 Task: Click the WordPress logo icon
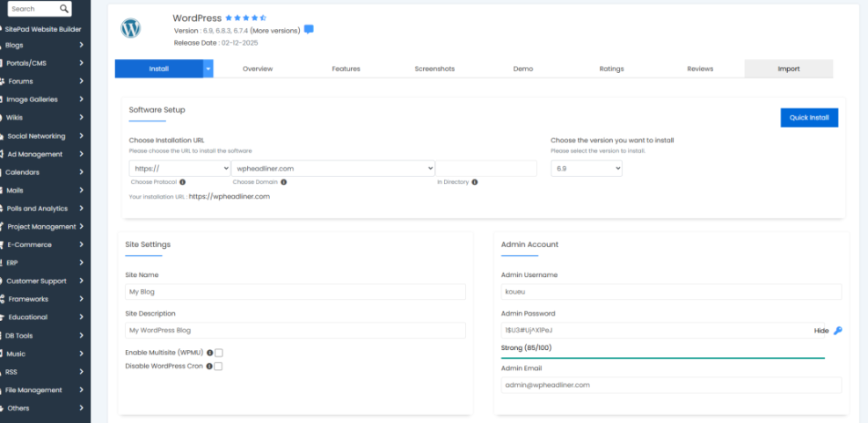(130, 28)
